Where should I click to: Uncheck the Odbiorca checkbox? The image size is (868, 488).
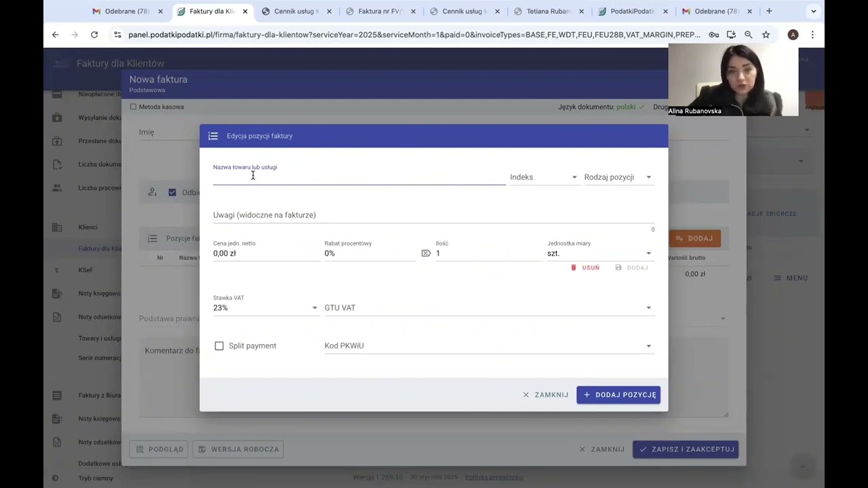pyautogui.click(x=172, y=192)
